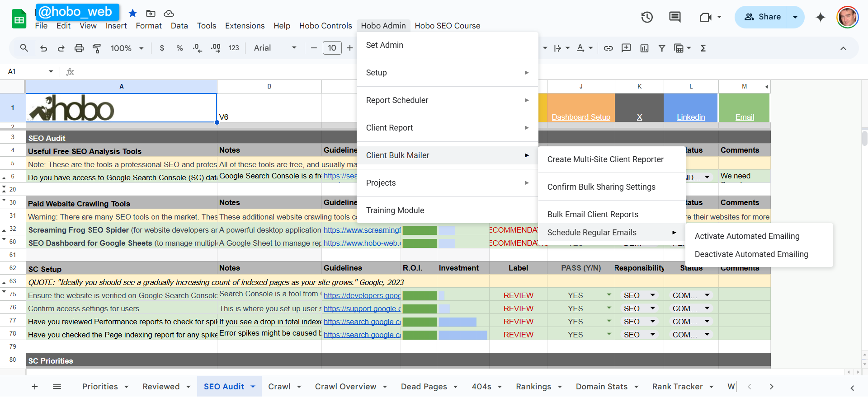
Task: Open the comments panel icon
Action: coord(675,17)
